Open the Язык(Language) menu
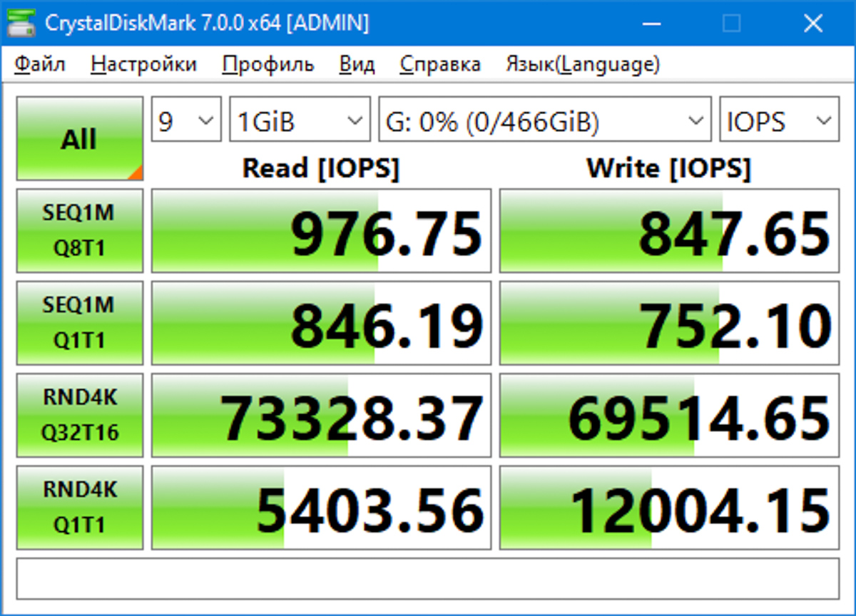Image resolution: width=856 pixels, height=616 pixels. (x=583, y=65)
